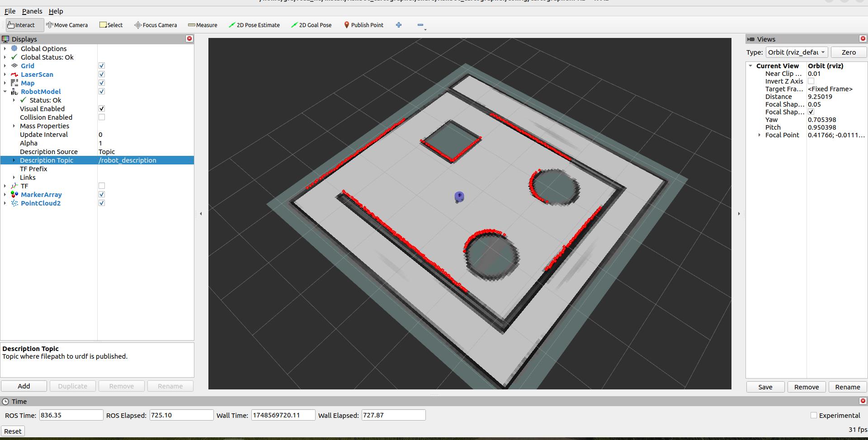Save the current view
868x440 pixels.
click(x=765, y=387)
